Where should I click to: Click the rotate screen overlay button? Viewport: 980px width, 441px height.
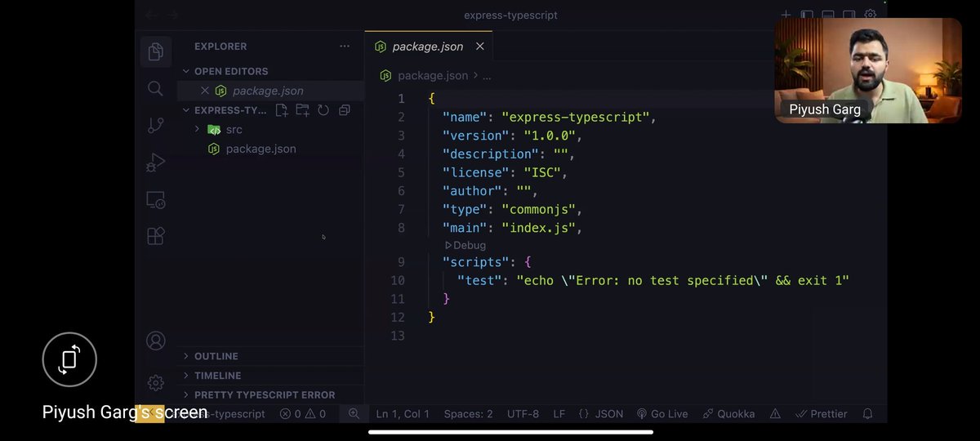click(69, 359)
